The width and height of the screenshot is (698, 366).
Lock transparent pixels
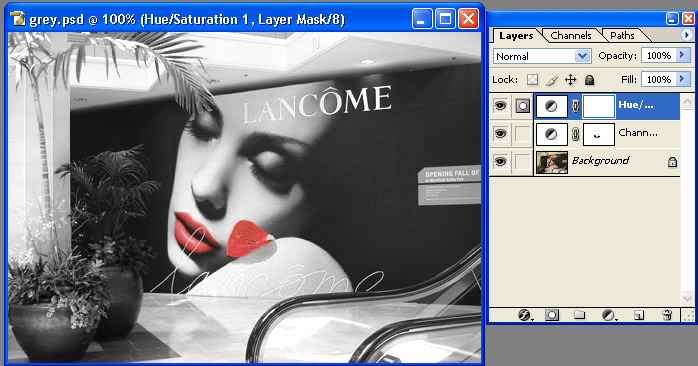point(532,80)
